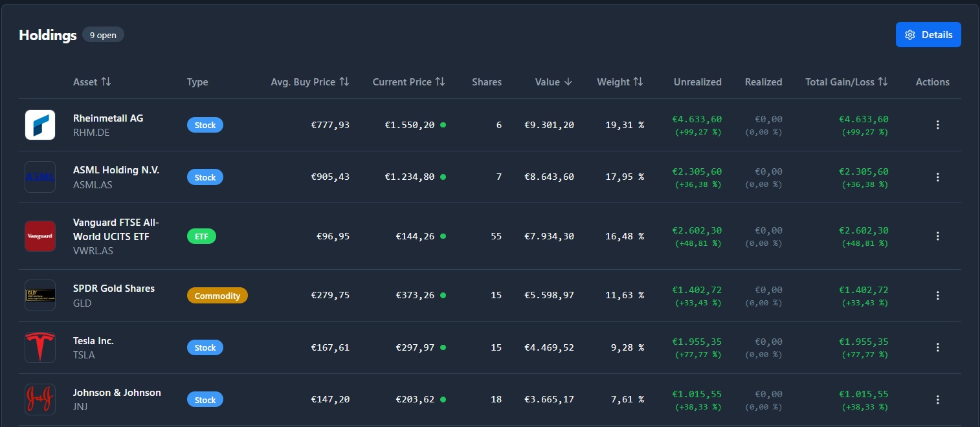Click the ETF badge on Vanguard row
This screenshot has width=980, height=427.
click(x=202, y=236)
